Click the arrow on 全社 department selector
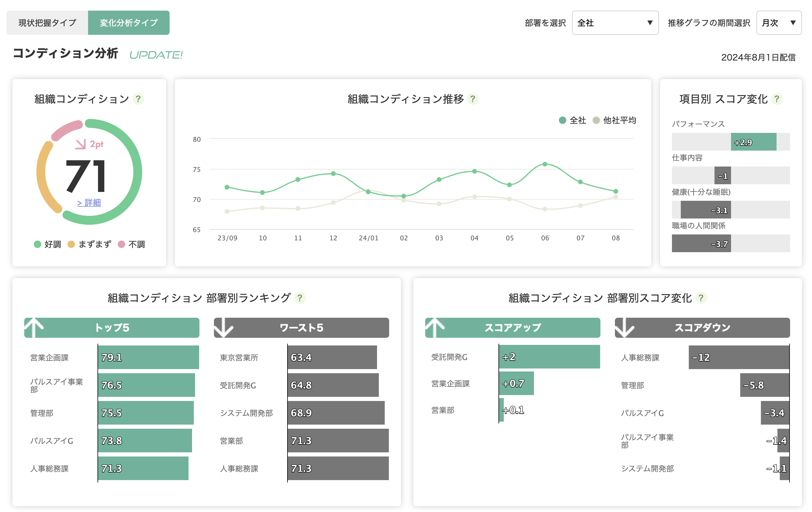Viewport: 812px width, 512px height. point(650,23)
